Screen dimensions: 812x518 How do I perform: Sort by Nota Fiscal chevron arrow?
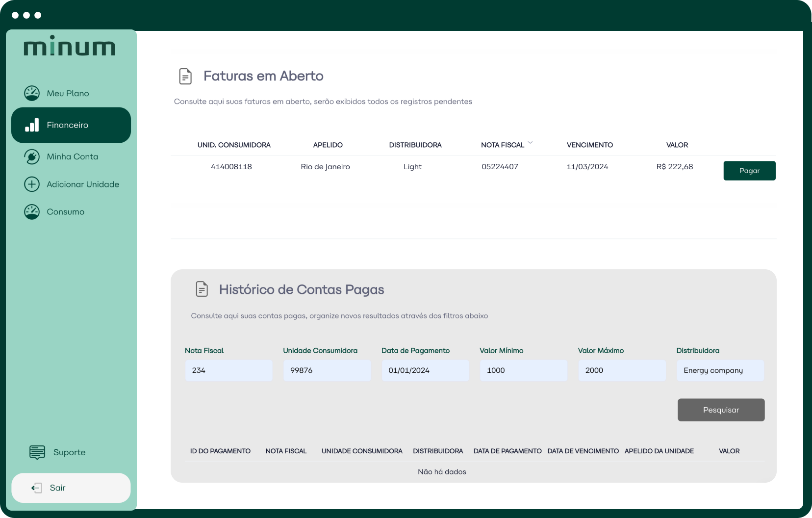[x=530, y=143]
